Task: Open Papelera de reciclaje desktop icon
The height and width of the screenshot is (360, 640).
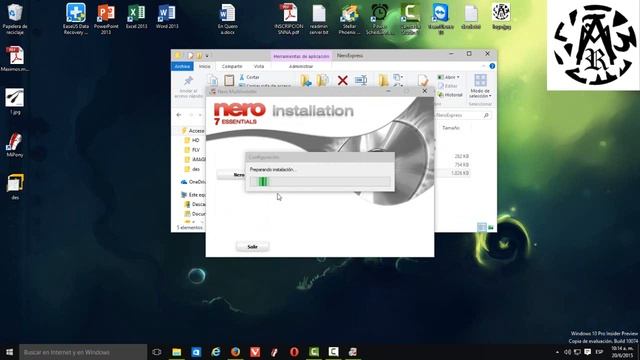Action: [x=15, y=19]
